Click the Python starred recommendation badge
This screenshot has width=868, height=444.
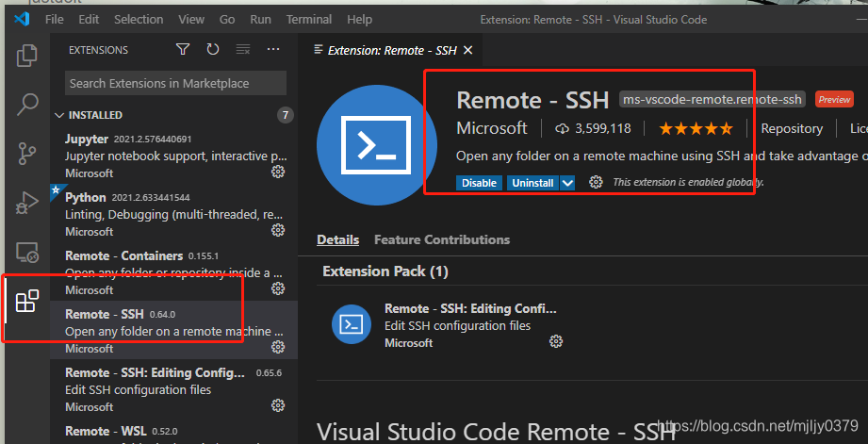click(x=56, y=190)
